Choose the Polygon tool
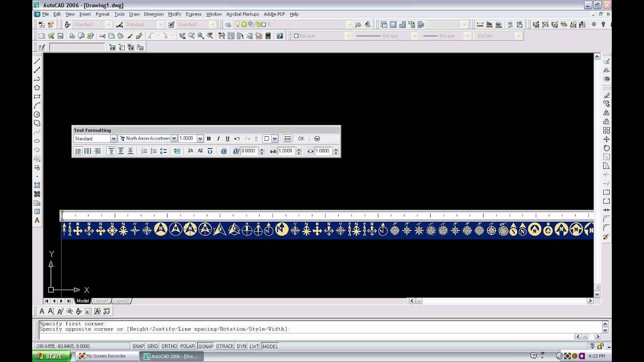644x362 pixels. click(37, 87)
